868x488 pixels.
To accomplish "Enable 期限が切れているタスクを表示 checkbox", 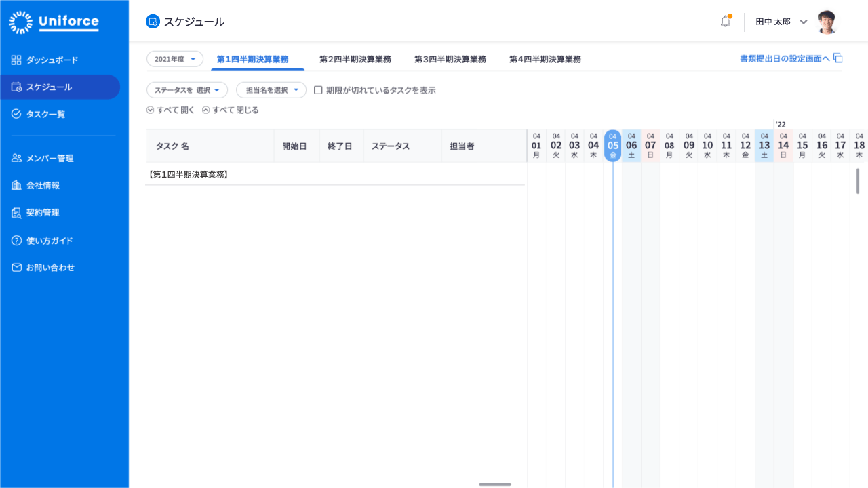I will tap(318, 89).
